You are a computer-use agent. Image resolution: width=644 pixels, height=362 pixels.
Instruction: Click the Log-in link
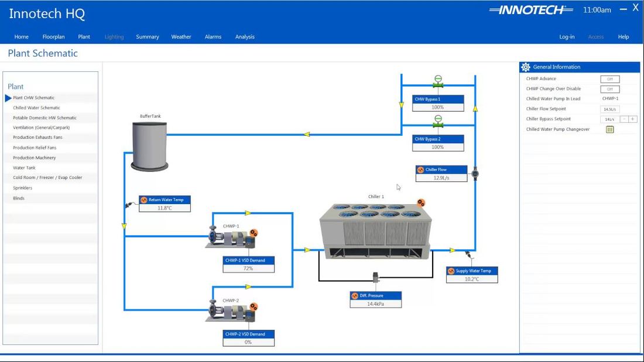(567, 36)
